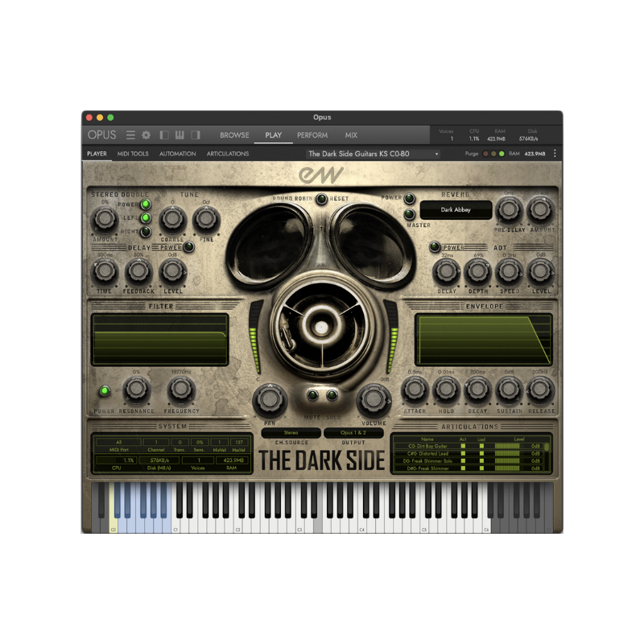Click the Envelope Release knob
The width and height of the screenshot is (644, 644).
(x=540, y=390)
